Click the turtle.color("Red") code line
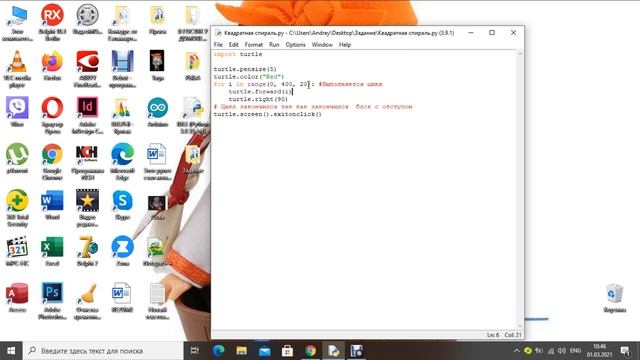Viewport: 640px width, 360px height. (249, 76)
